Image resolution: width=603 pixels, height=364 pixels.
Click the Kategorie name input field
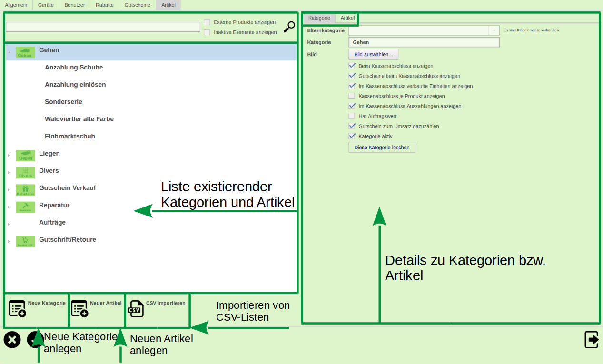[424, 42]
